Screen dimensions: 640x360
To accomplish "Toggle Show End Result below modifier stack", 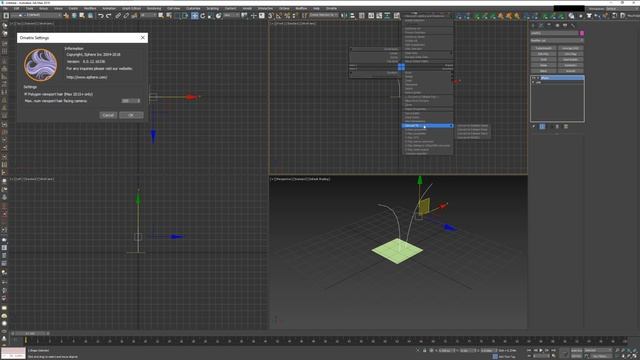I will tap(542, 127).
